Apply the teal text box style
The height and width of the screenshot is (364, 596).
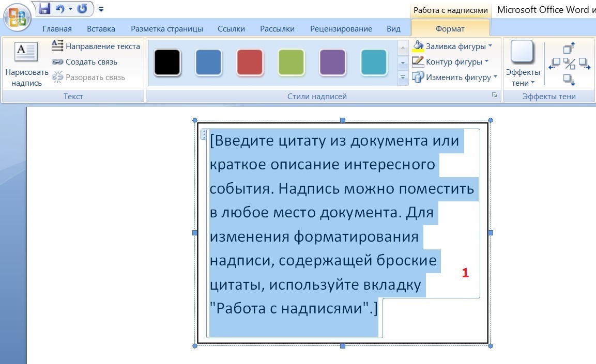coord(374,62)
